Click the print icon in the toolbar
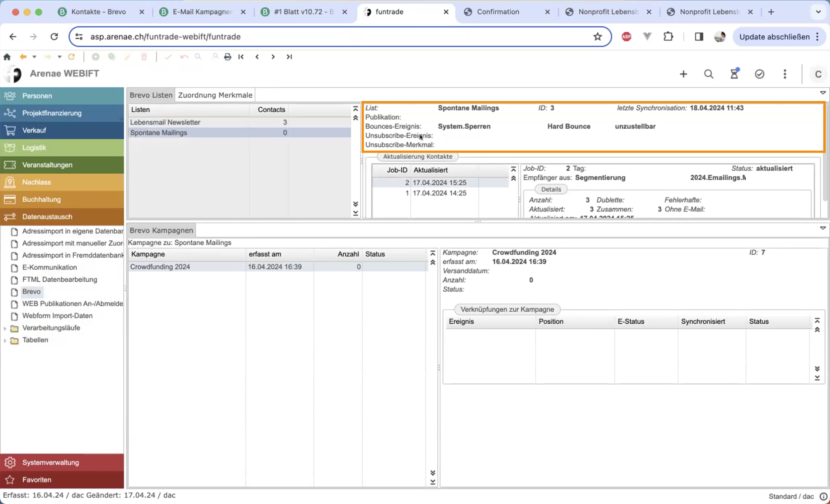This screenshot has height=504, width=830. coord(228,57)
